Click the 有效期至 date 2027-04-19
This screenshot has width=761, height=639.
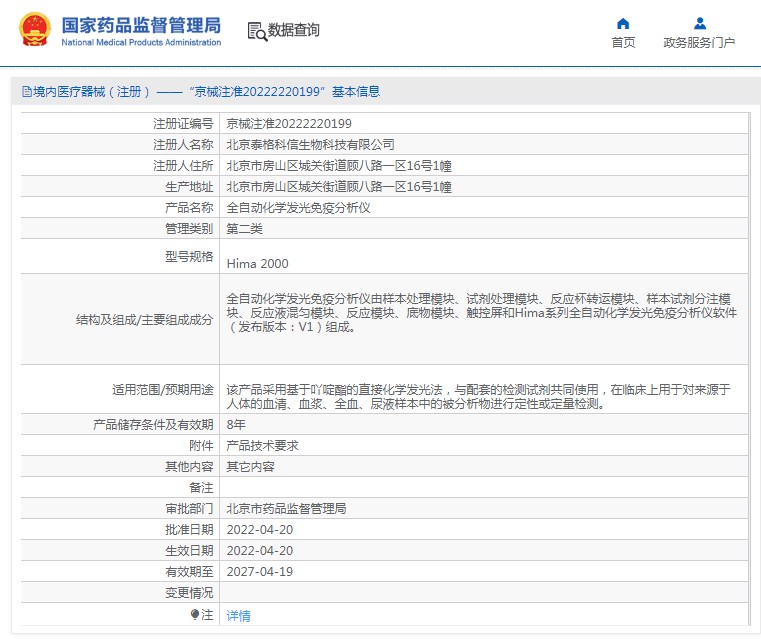click(259, 572)
